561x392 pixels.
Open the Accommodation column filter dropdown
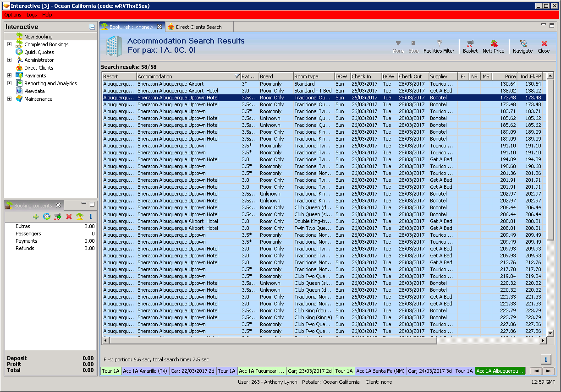coord(236,76)
